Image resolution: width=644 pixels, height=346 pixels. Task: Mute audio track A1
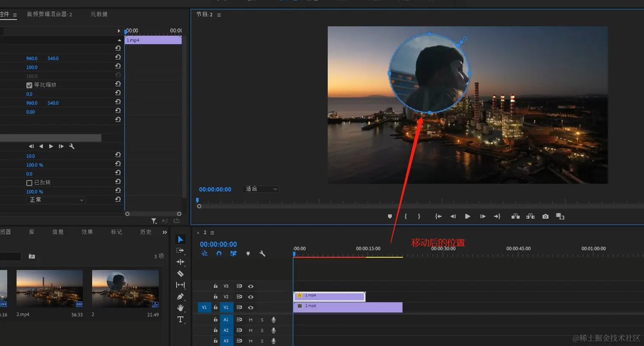point(250,320)
